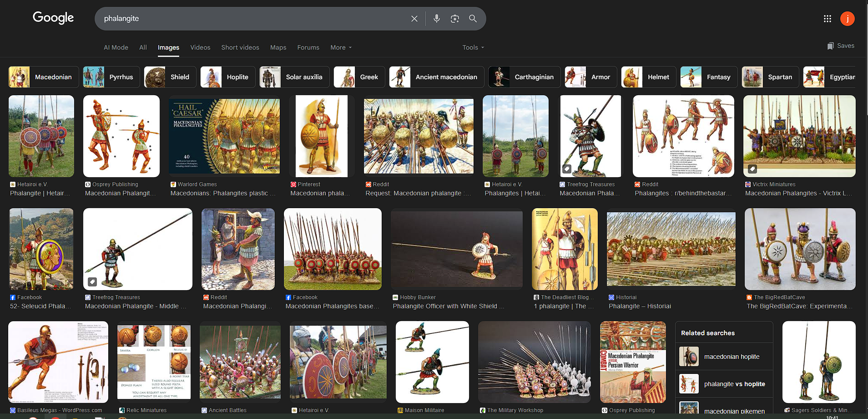
Task: Open the Phalangite – Historiai image
Action: [x=671, y=249]
